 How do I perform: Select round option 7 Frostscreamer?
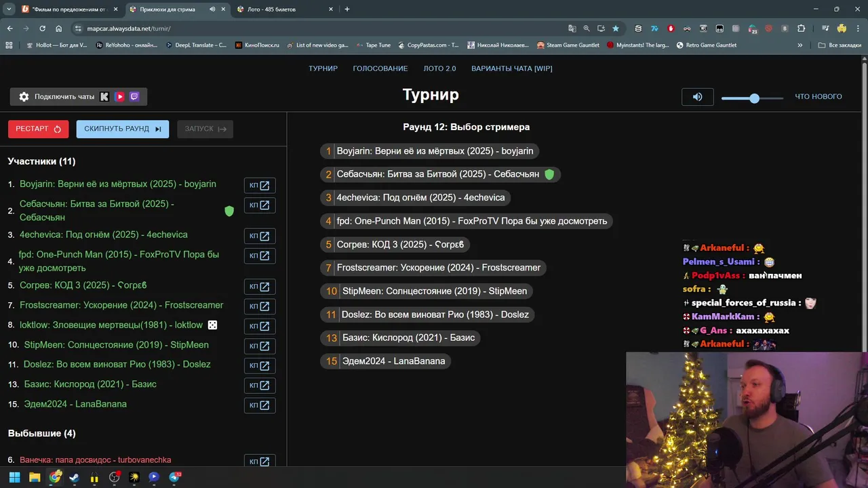tap(433, 268)
